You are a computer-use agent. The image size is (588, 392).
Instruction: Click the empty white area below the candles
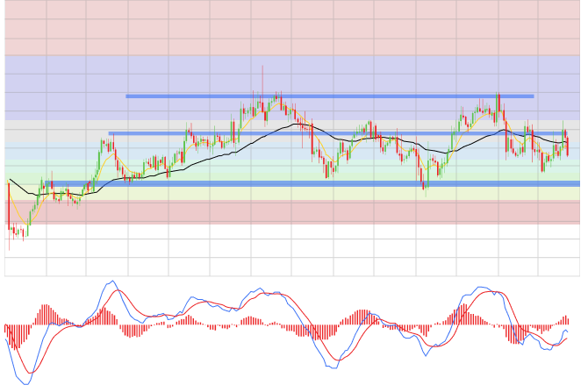point(290,254)
